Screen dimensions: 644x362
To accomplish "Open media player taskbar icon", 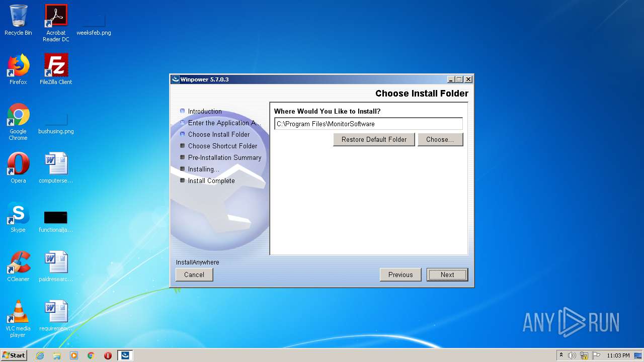I will click(74, 355).
